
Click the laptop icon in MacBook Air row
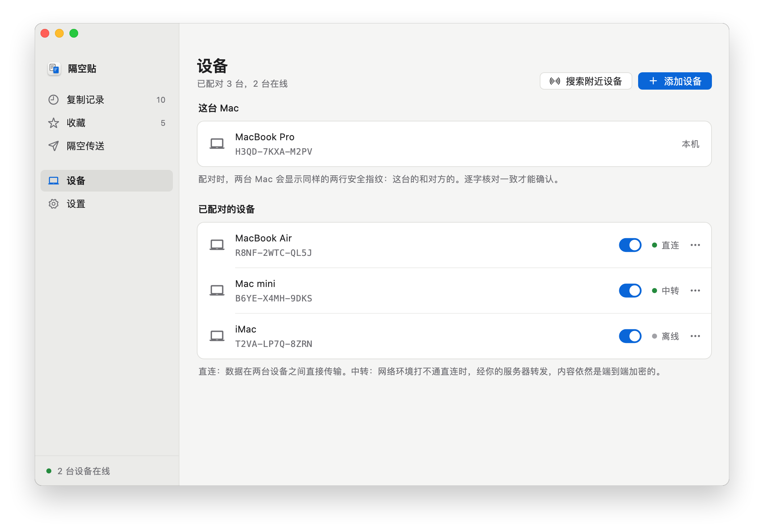(217, 245)
